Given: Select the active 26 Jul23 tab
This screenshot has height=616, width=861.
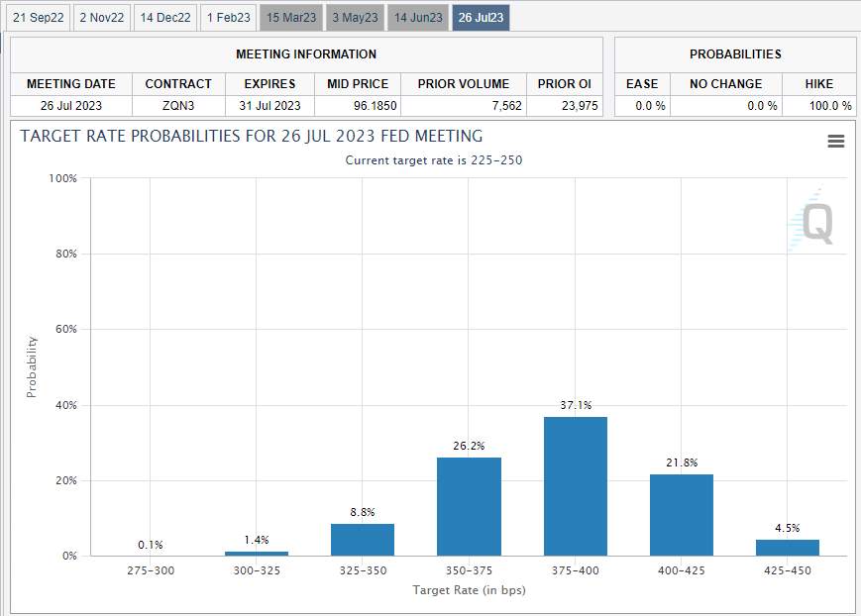Looking at the screenshot, I should [x=481, y=18].
